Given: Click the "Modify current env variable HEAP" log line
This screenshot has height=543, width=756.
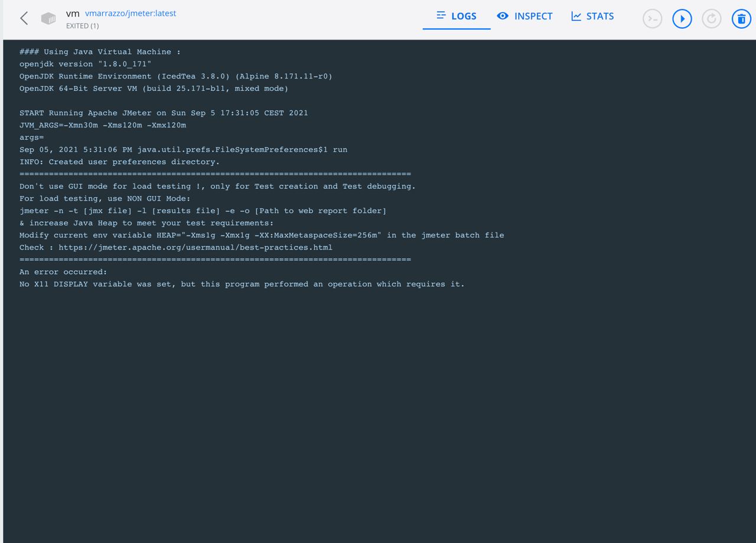Looking at the screenshot, I should (262, 235).
